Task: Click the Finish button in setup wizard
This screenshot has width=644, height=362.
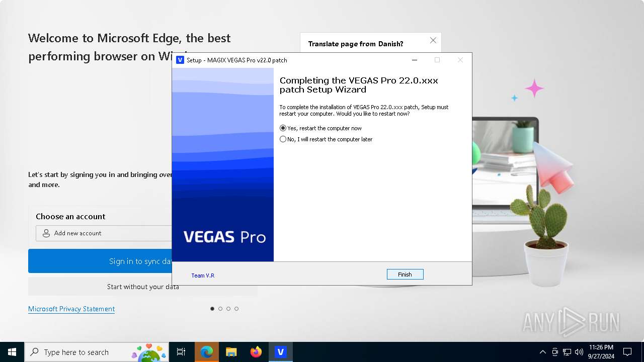Action: coord(405,275)
